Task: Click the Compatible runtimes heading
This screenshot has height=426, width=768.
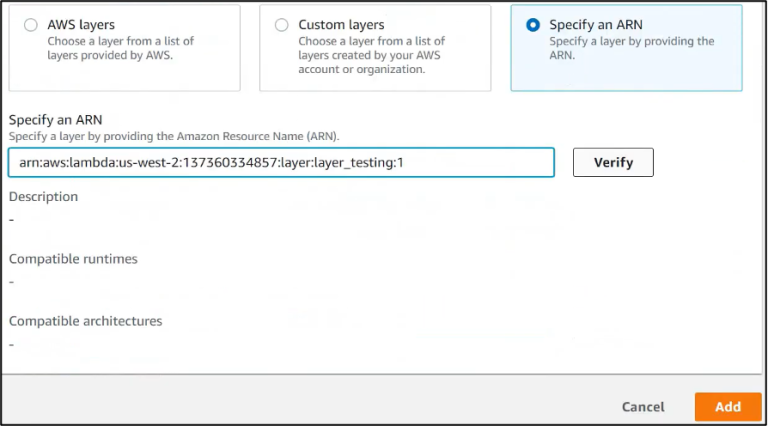Action: click(73, 259)
